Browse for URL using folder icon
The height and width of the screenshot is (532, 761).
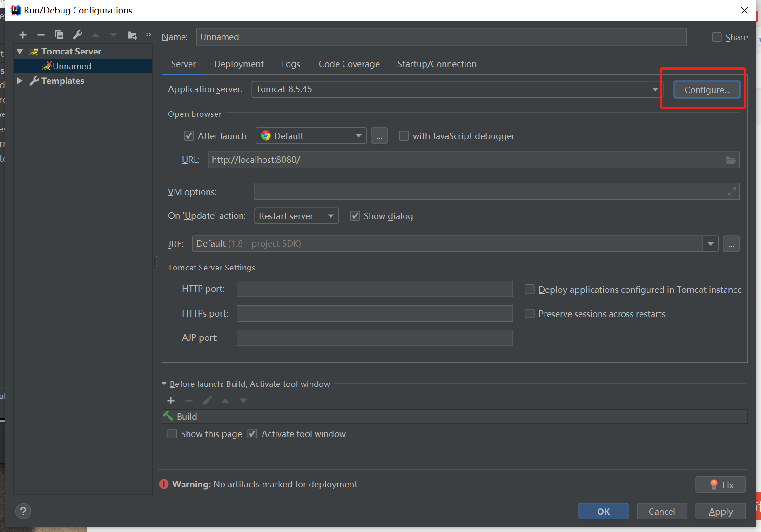731,160
